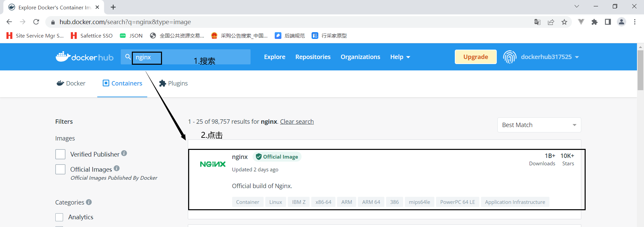Open 后端规范 bookmark
Image resolution: width=644 pixels, height=227 pixels.
tap(290, 36)
